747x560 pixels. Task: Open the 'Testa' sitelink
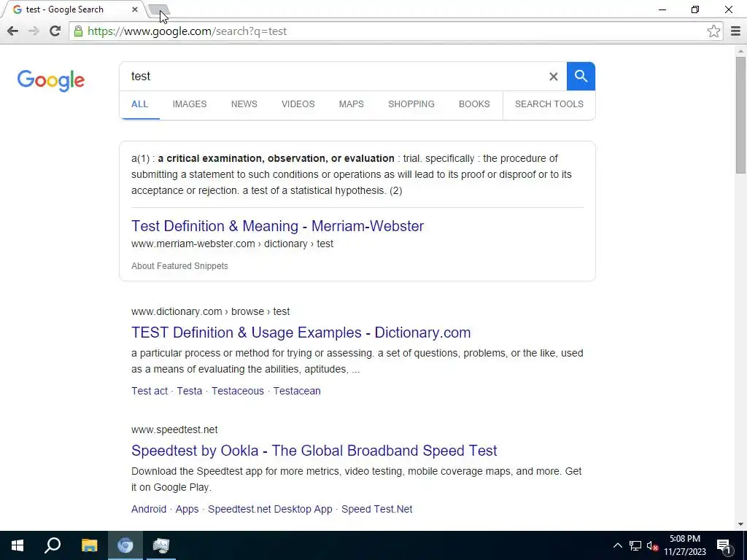point(189,391)
